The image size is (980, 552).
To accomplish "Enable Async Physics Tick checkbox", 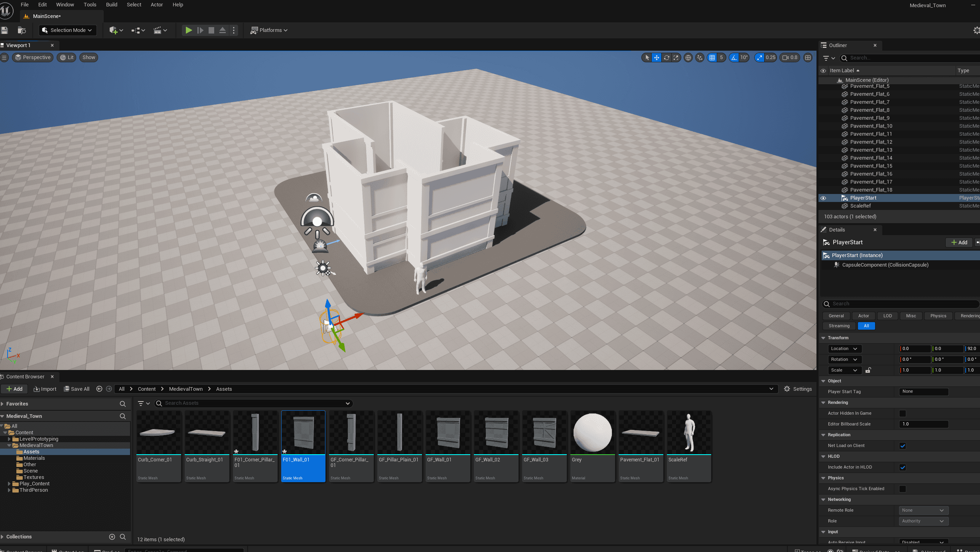I will [x=902, y=489].
